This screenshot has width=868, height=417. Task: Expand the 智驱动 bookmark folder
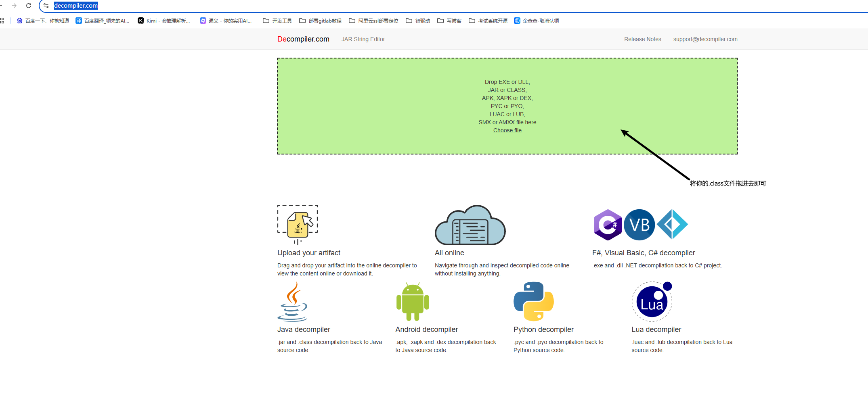pyautogui.click(x=418, y=21)
